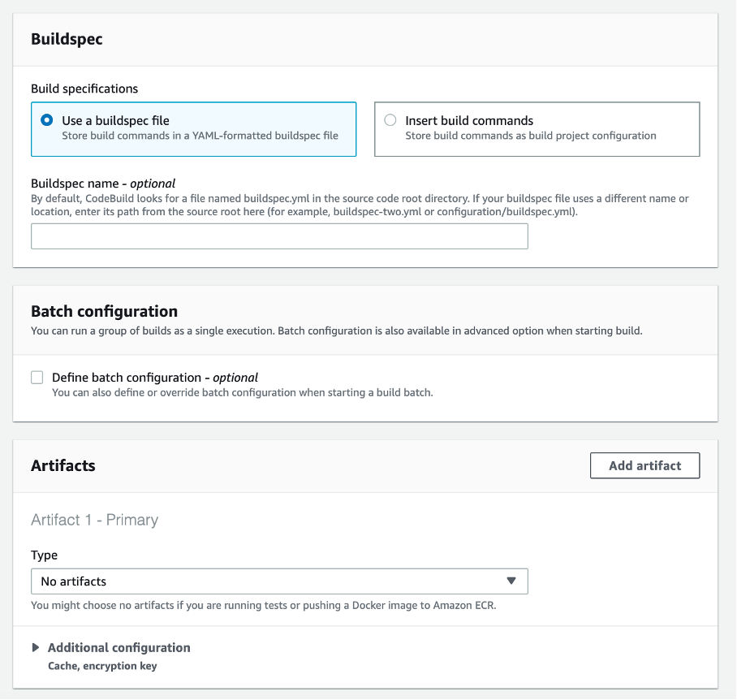Click the 'Artifact 1 - Primary' heading
This screenshot has height=700, width=737.
click(94, 520)
